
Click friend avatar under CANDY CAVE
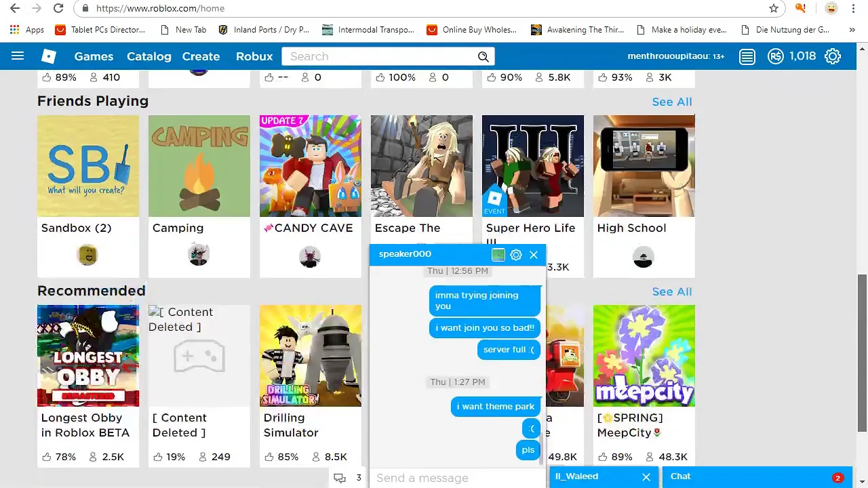click(x=310, y=257)
